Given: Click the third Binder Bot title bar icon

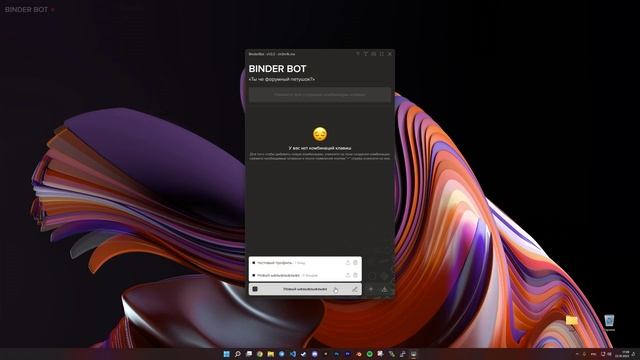Looking at the screenshot, I should pyautogui.click(x=373, y=54).
